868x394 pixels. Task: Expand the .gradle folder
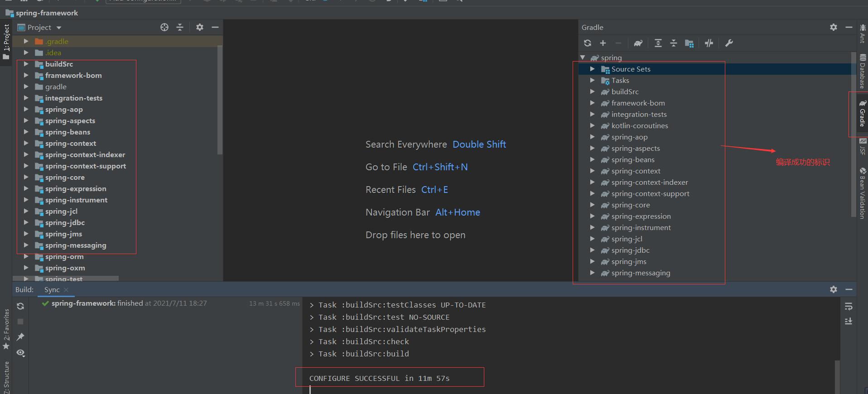26,41
